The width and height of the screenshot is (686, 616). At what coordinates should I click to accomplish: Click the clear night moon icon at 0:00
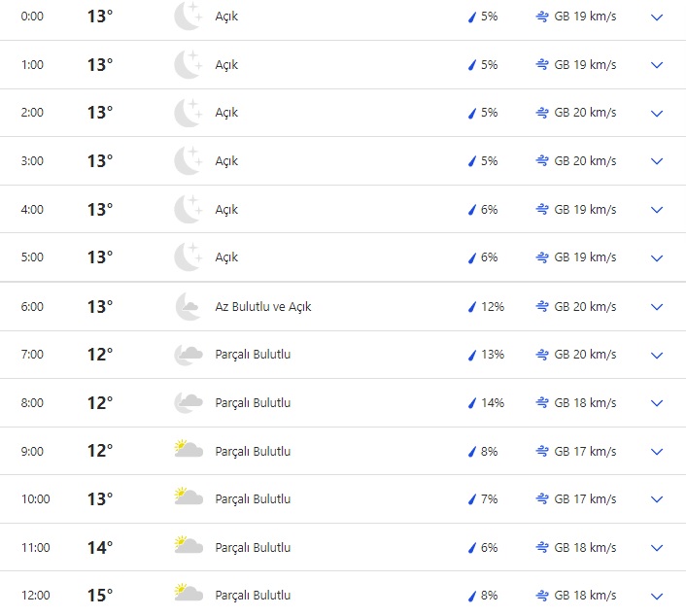pos(188,17)
